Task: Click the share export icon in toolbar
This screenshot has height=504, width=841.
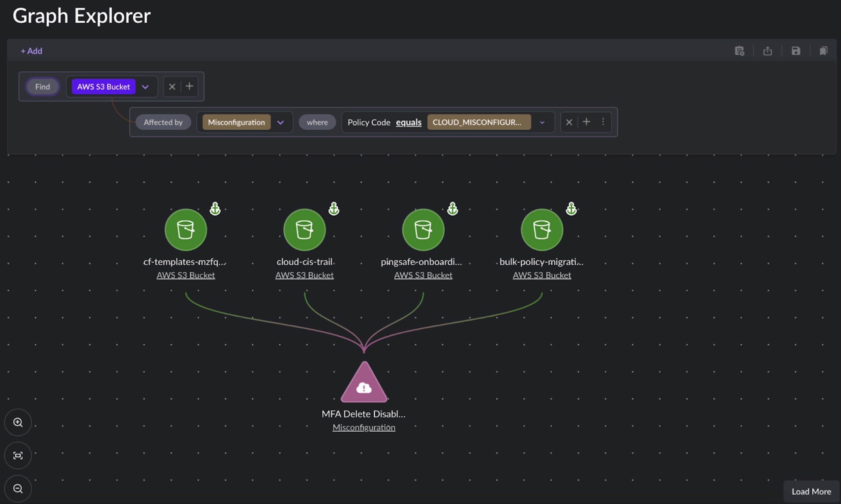Action: pyautogui.click(x=768, y=51)
